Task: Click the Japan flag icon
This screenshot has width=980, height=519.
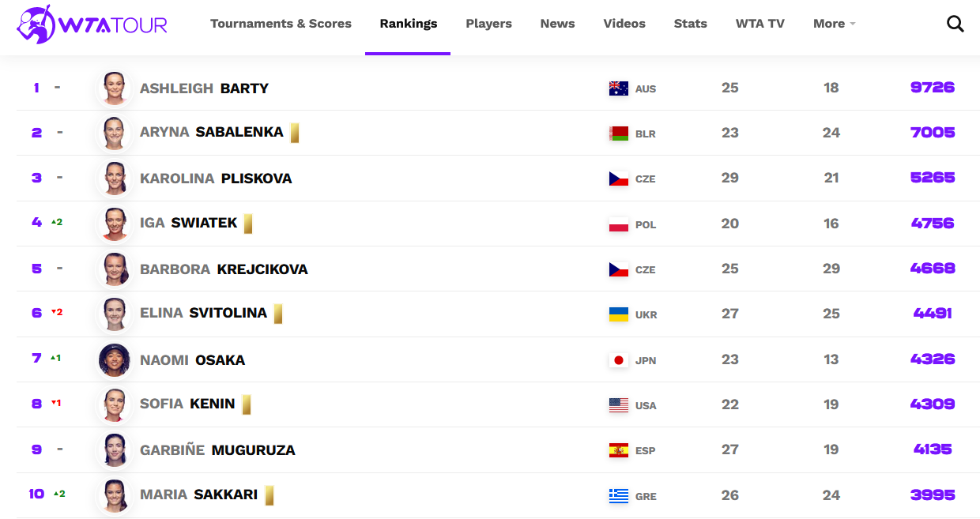Action: (x=618, y=360)
